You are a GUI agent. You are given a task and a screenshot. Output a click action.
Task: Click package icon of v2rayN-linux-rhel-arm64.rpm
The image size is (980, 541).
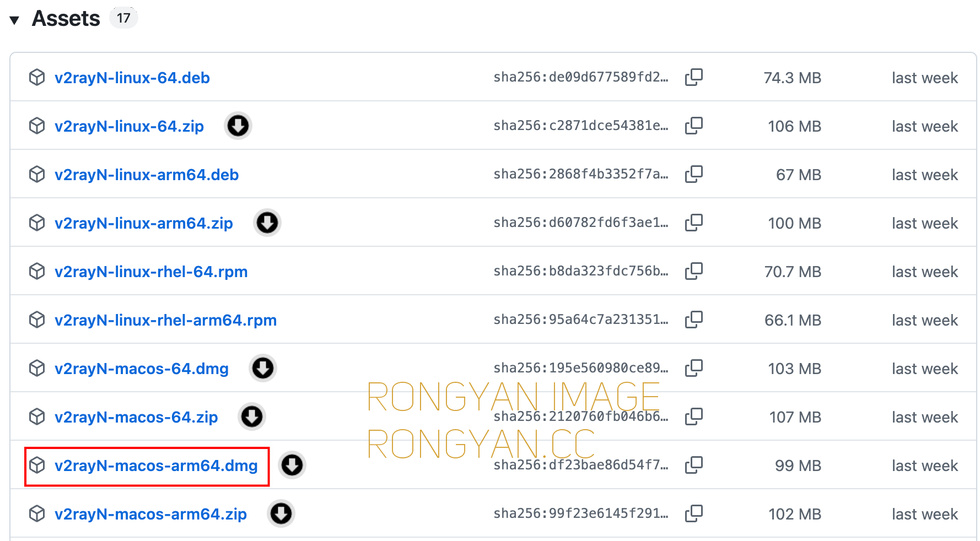37,320
